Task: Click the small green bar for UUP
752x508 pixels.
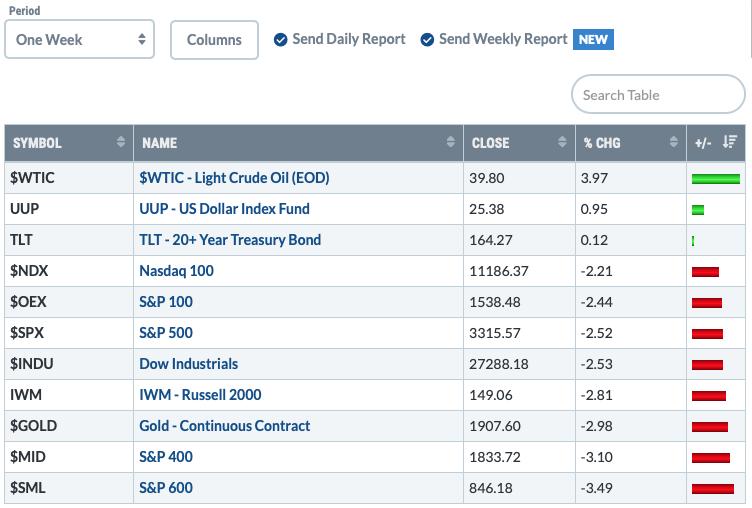Action: click(x=698, y=210)
